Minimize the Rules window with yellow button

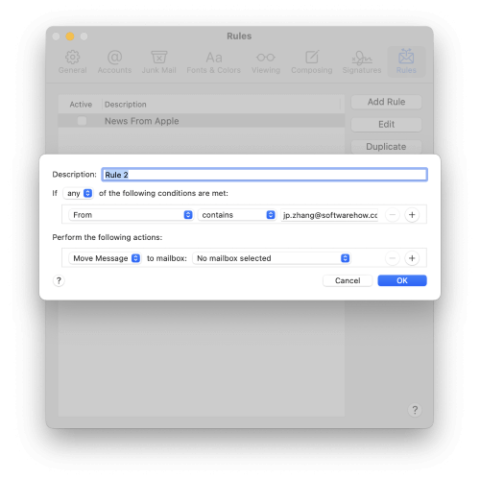pyautogui.click(x=70, y=36)
